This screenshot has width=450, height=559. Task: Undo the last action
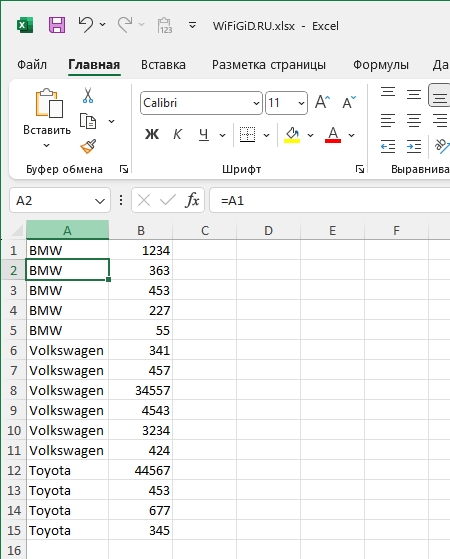pyautogui.click(x=86, y=25)
